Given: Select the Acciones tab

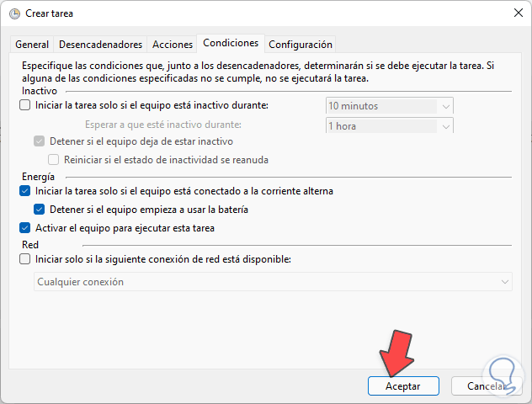Looking at the screenshot, I should [171, 45].
